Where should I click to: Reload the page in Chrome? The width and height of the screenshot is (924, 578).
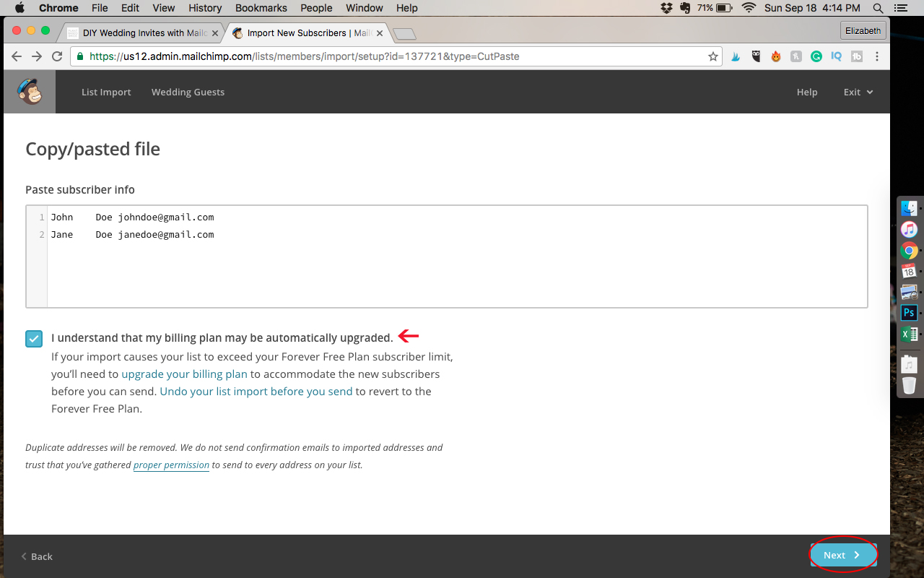click(57, 56)
